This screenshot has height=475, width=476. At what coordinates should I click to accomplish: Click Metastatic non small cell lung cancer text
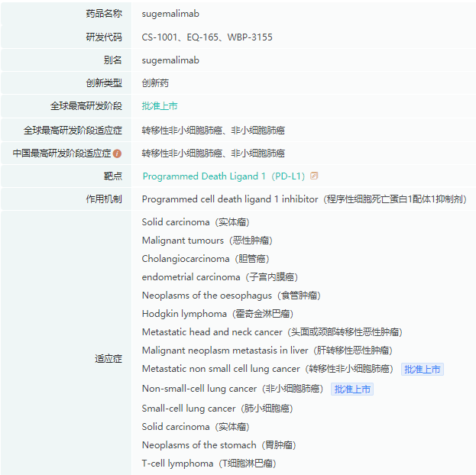tap(267, 369)
